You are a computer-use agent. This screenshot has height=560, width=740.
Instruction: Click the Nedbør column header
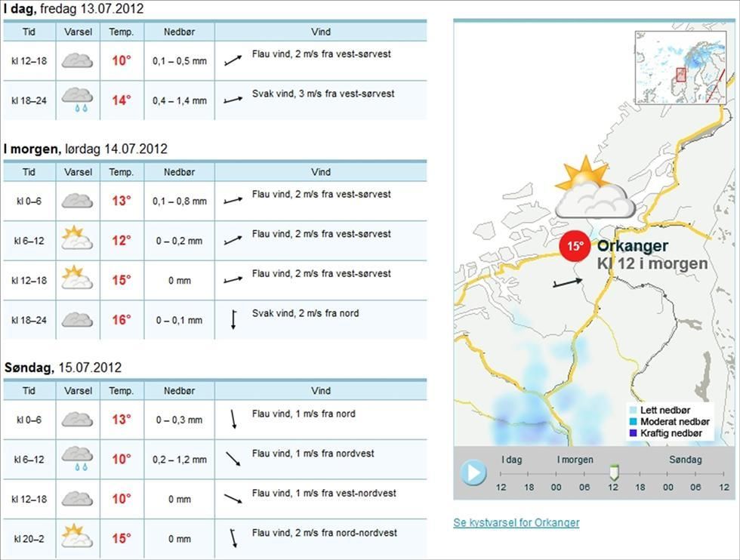(x=179, y=32)
